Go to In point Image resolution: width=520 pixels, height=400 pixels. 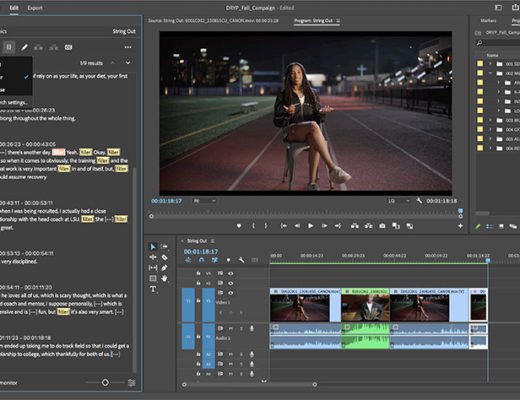[x=283, y=226]
